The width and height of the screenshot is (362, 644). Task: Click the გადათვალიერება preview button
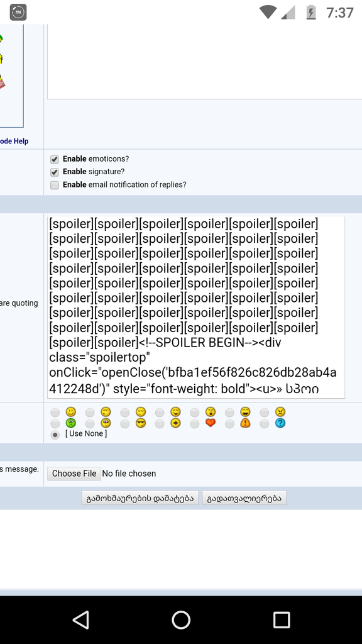244,498
